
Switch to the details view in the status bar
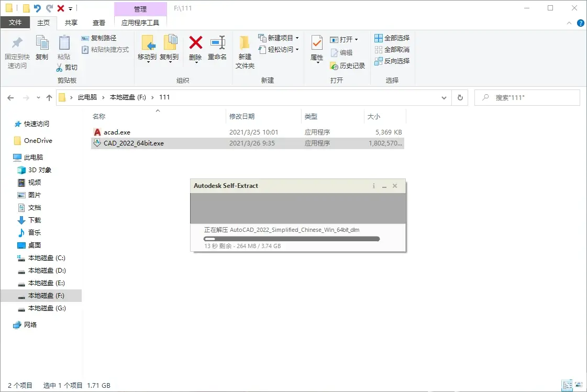click(568, 385)
